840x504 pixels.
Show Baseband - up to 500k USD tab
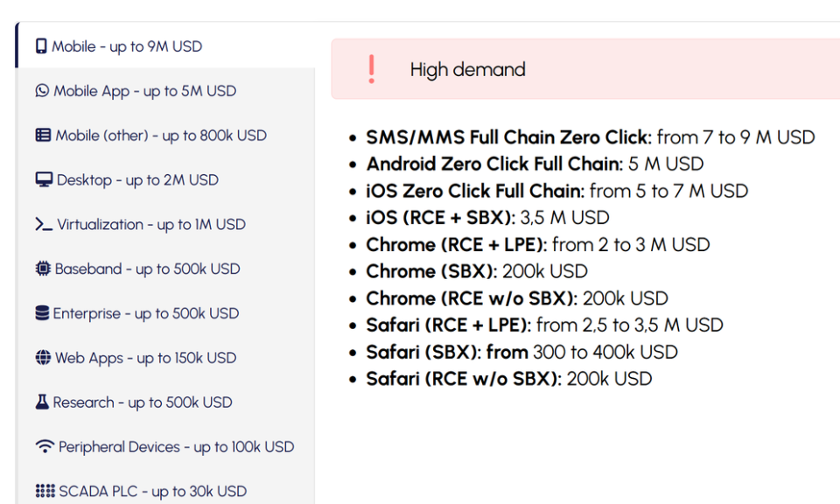point(147,269)
